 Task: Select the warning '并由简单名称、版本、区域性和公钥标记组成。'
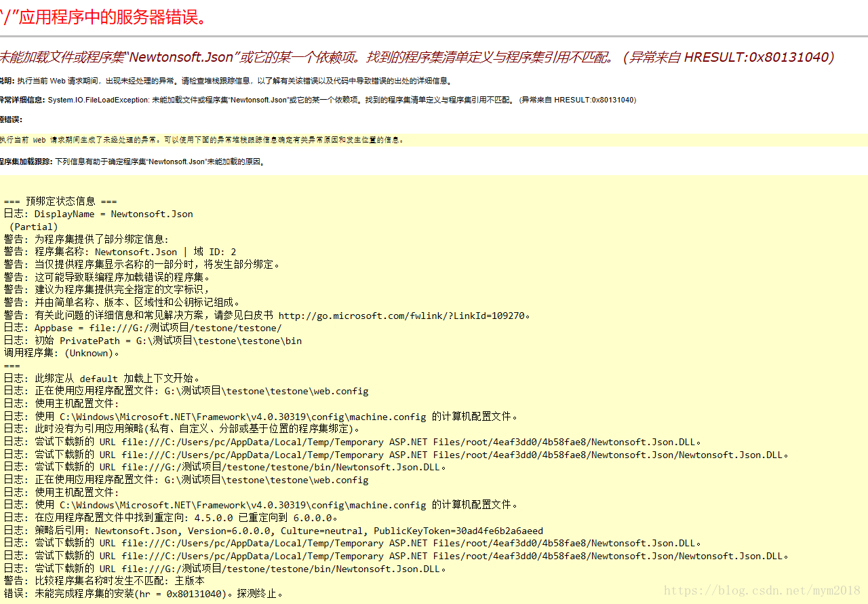coord(123,302)
